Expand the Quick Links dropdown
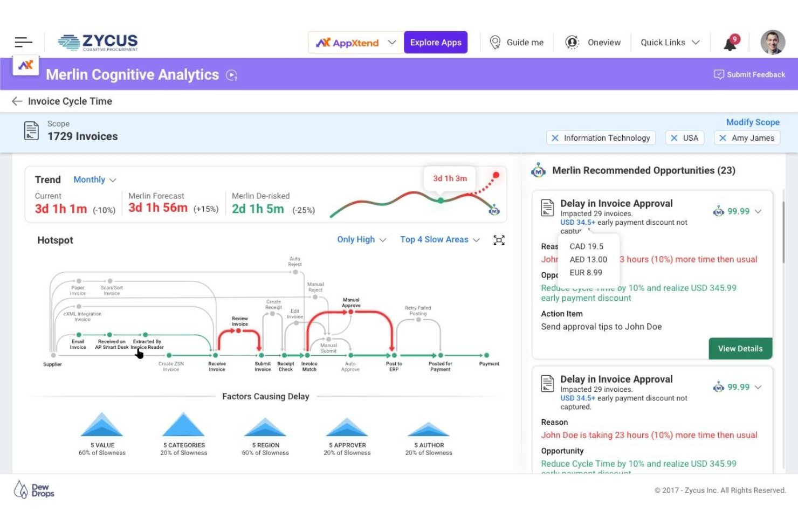Screen dimensions: 798x532 pyautogui.click(x=670, y=43)
